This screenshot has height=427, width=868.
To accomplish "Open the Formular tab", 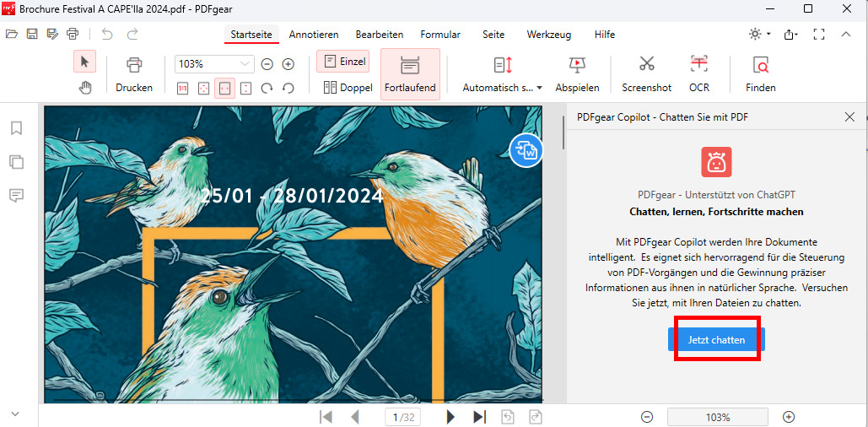I will (440, 35).
